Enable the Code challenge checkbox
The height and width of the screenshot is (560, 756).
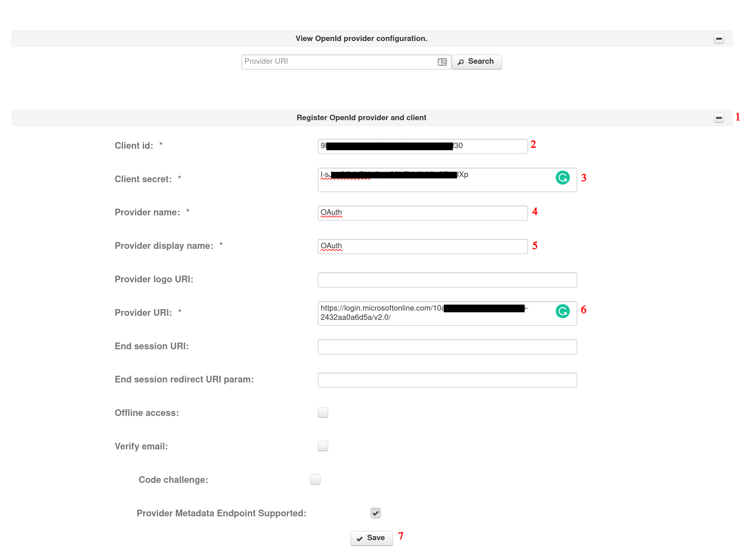point(315,479)
